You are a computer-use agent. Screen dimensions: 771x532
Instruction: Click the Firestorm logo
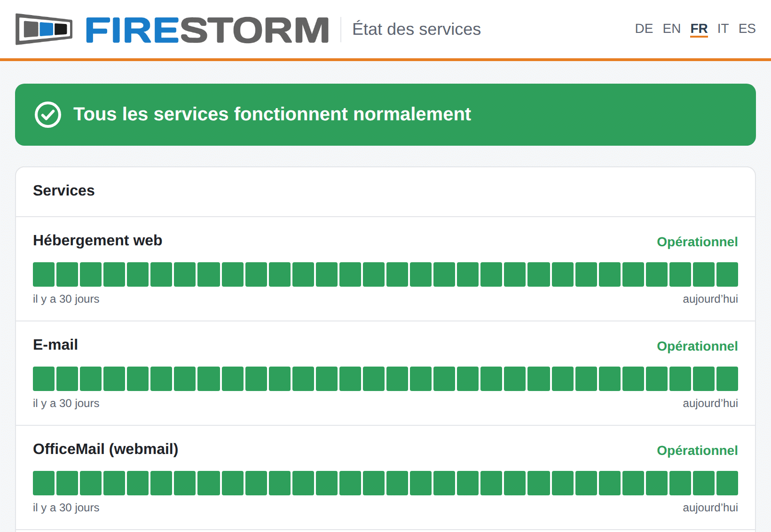point(172,29)
